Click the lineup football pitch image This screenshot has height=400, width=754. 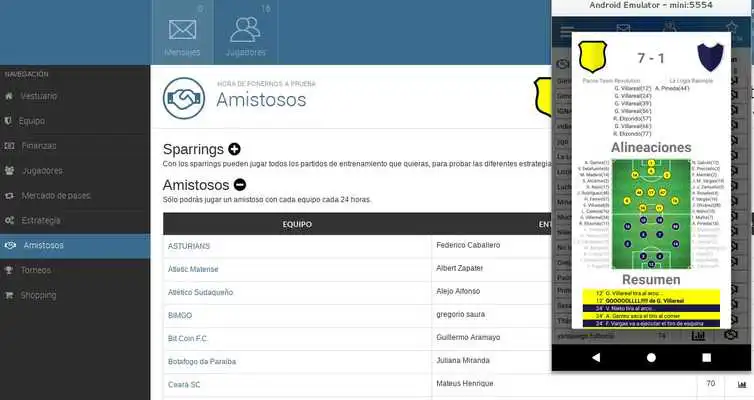pyautogui.click(x=637, y=213)
